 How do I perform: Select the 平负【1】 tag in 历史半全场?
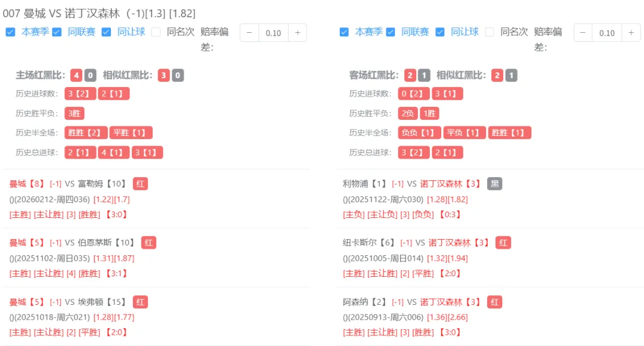465,132
